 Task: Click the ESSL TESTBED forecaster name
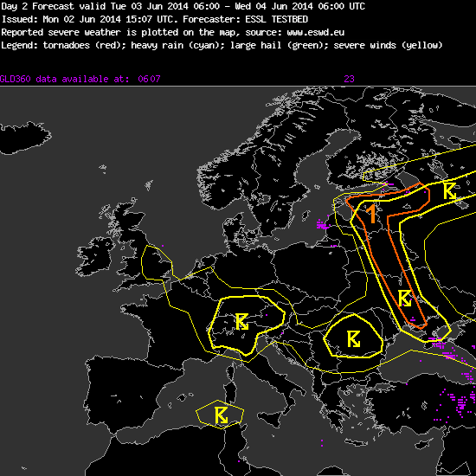277,19
